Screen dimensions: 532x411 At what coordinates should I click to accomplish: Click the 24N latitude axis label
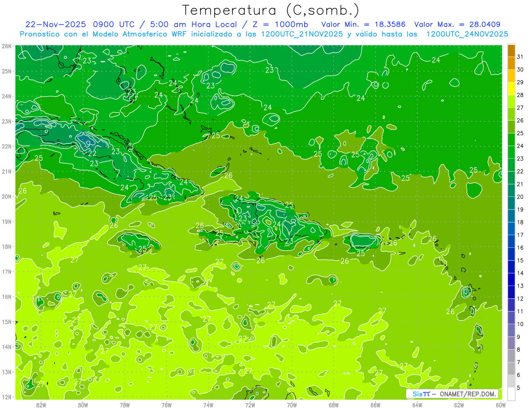(x=7, y=96)
